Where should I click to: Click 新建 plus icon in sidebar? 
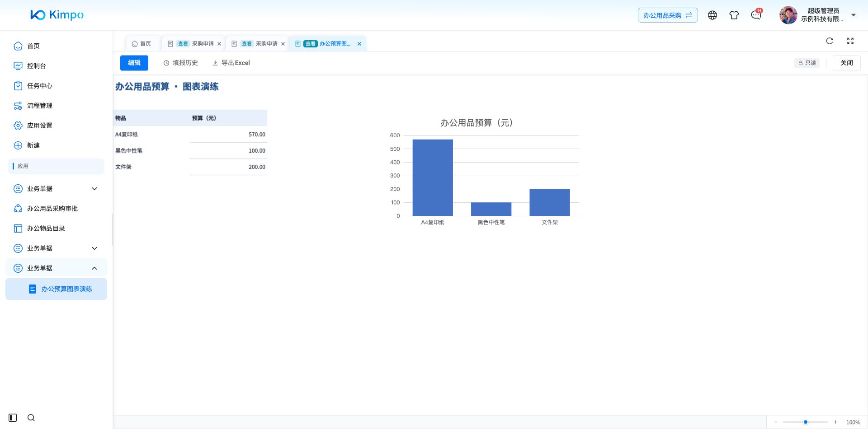(x=18, y=145)
